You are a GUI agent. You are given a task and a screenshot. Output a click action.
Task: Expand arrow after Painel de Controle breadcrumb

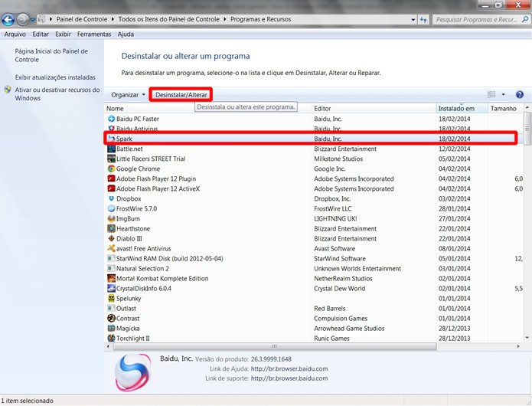pyautogui.click(x=113, y=19)
